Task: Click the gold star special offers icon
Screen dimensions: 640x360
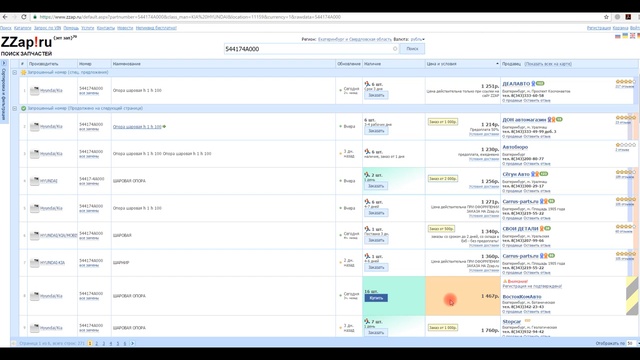Action: [x=24, y=72]
